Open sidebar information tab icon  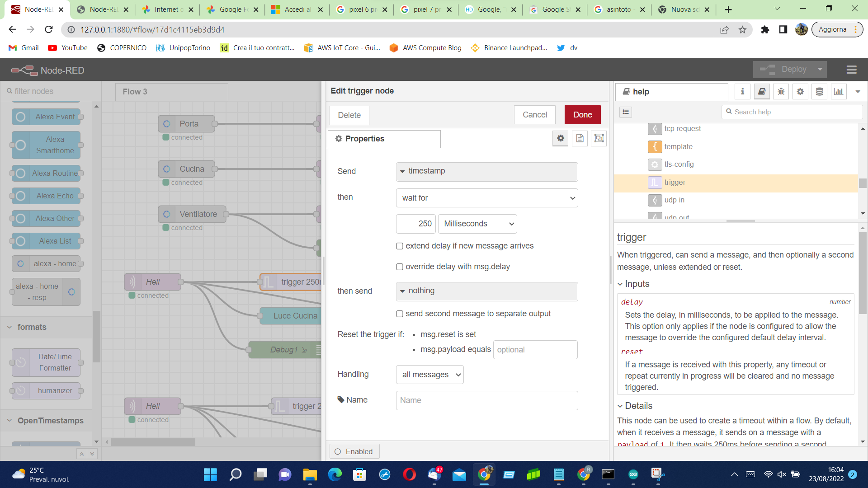(x=742, y=92)
